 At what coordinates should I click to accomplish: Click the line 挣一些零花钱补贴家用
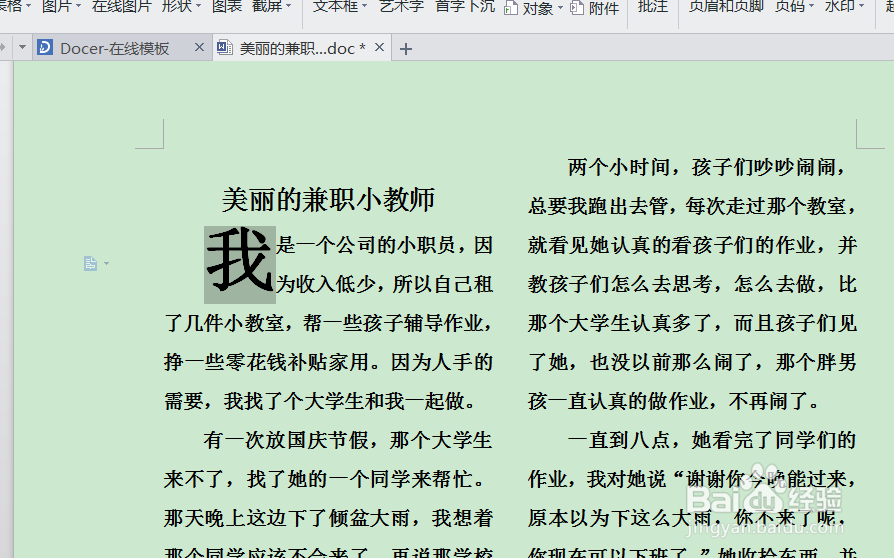pos(269,362)
